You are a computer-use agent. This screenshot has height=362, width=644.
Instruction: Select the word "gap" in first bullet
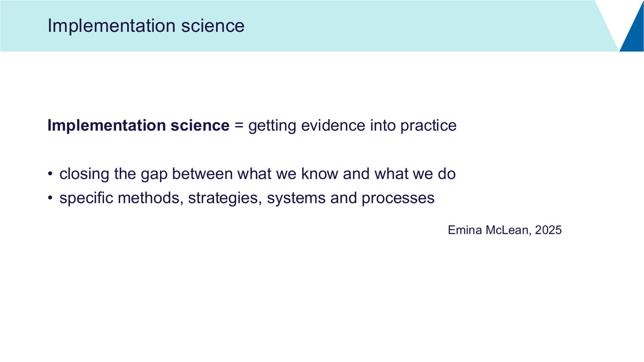(x=156, y=175)
